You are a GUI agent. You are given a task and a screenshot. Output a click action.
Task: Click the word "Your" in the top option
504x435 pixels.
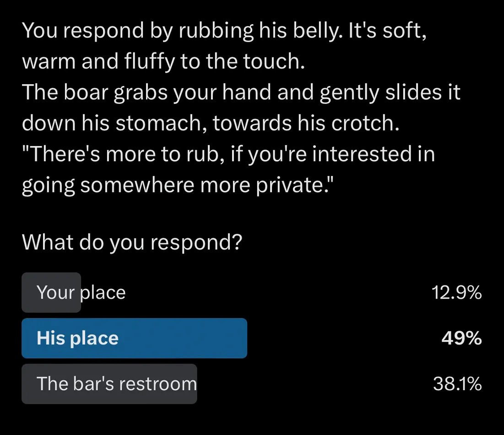coord(55,293)
